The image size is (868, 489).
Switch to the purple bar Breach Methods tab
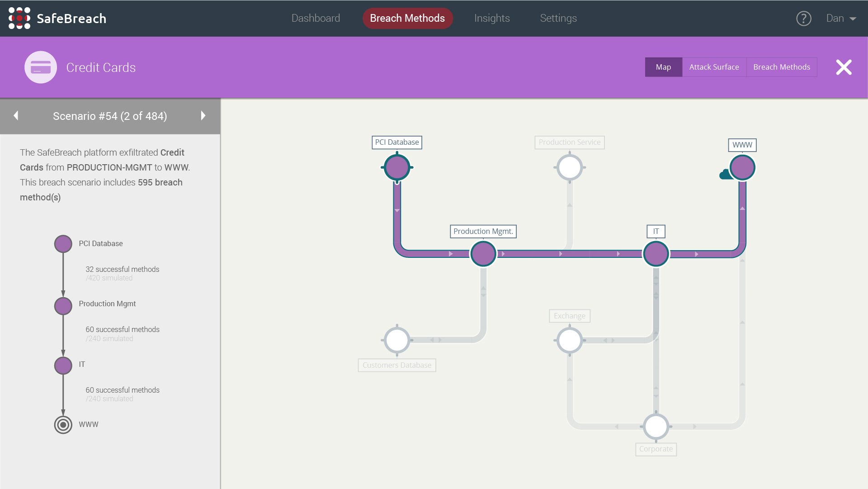(782, 67)
